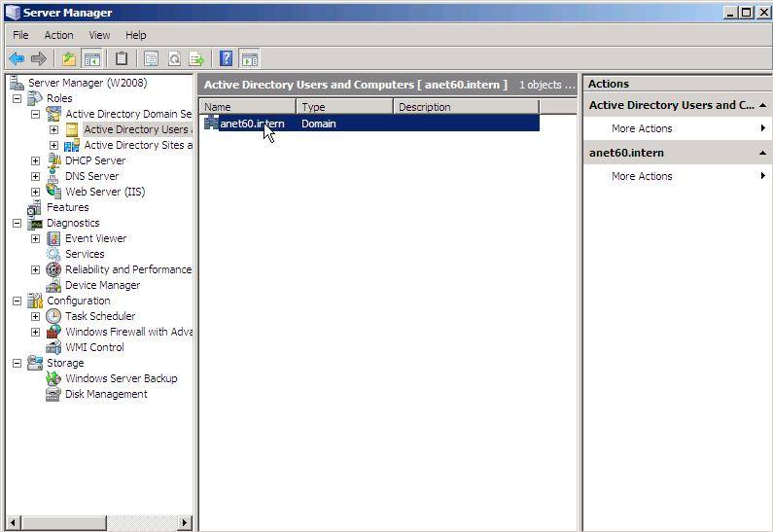773x532 pixels.
Task: Click the Export List toolbar icon
Action: pyautogui.click(x=196, y=59)
